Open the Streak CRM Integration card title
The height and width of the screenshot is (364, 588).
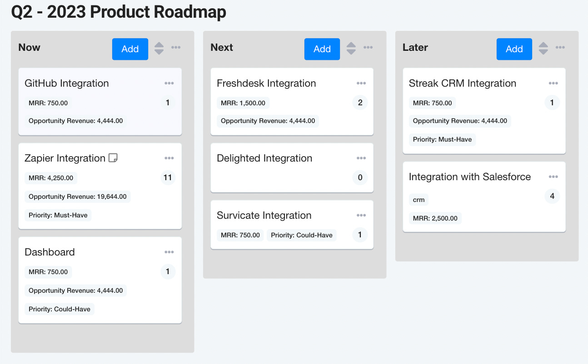463,83
